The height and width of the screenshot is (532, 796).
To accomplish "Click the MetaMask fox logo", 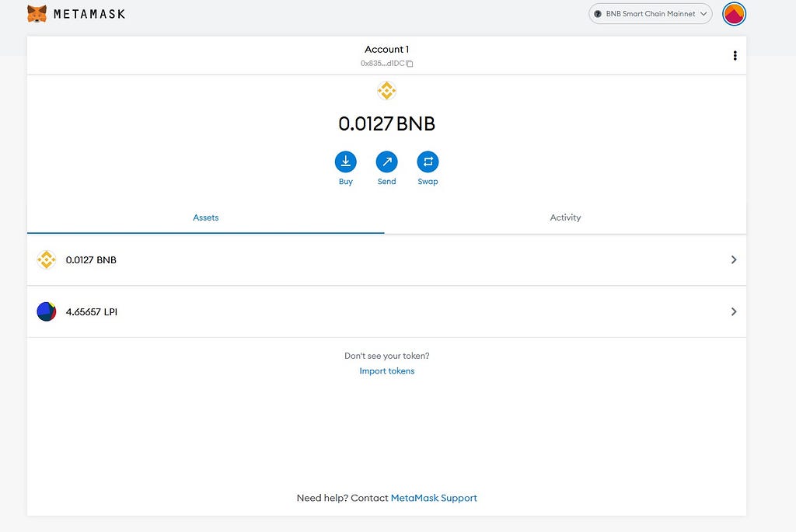I will point(37,14).
